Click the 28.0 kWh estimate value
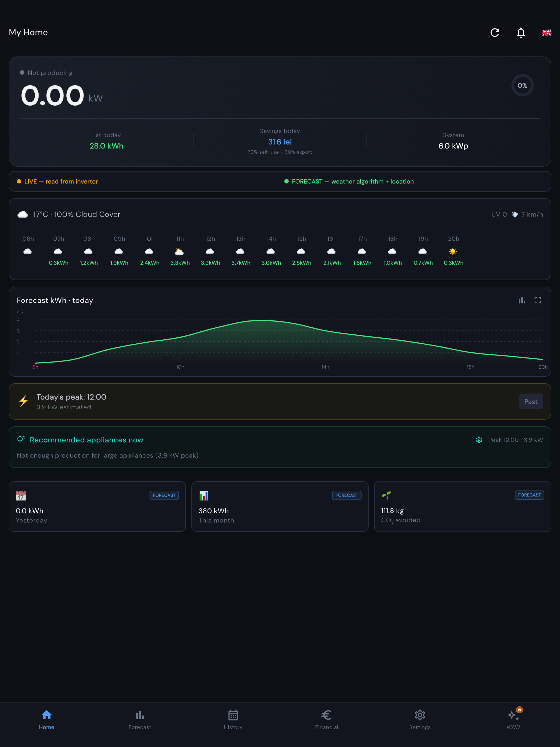 pos(106,146)
